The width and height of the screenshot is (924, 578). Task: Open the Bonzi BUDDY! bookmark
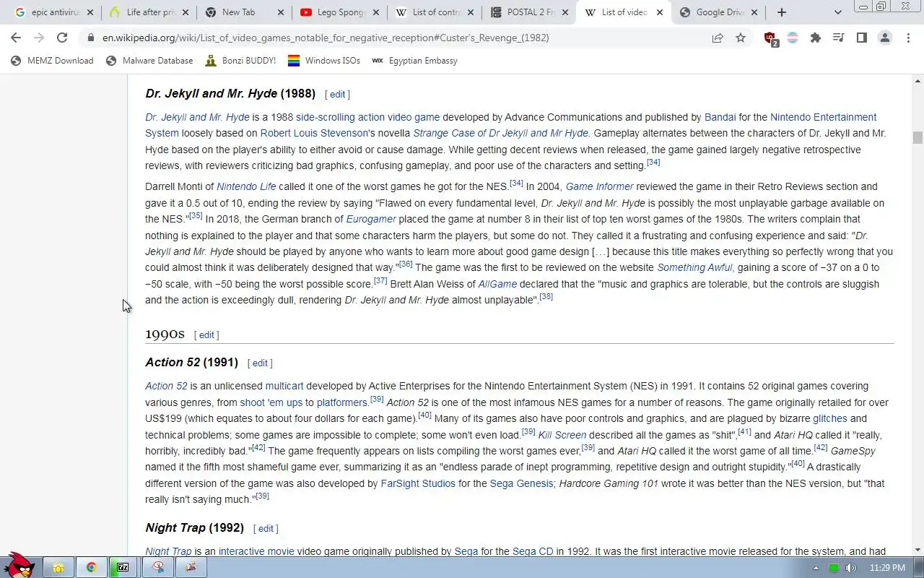coord(240,61)
